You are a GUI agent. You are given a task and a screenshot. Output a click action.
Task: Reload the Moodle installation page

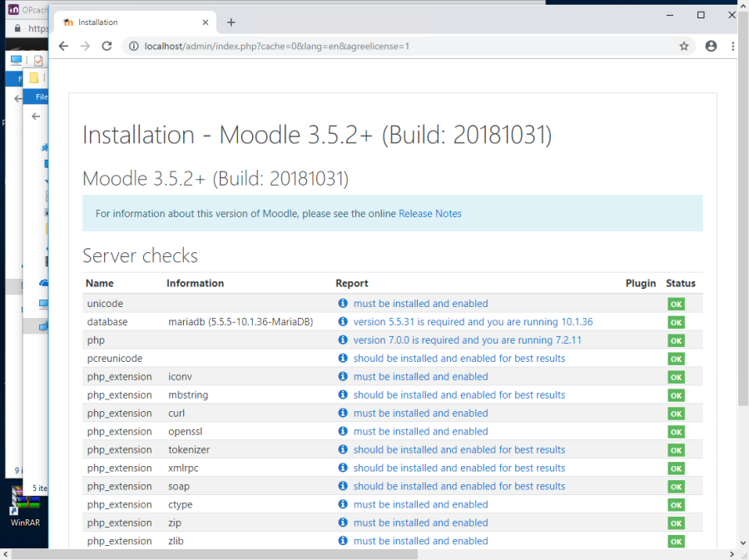(x=107, y=47)
